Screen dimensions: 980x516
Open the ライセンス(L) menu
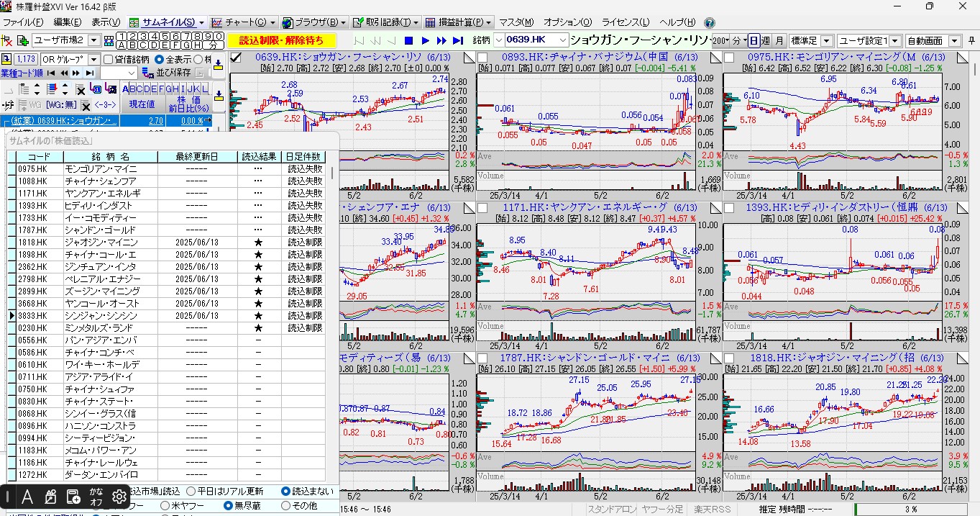626,23
